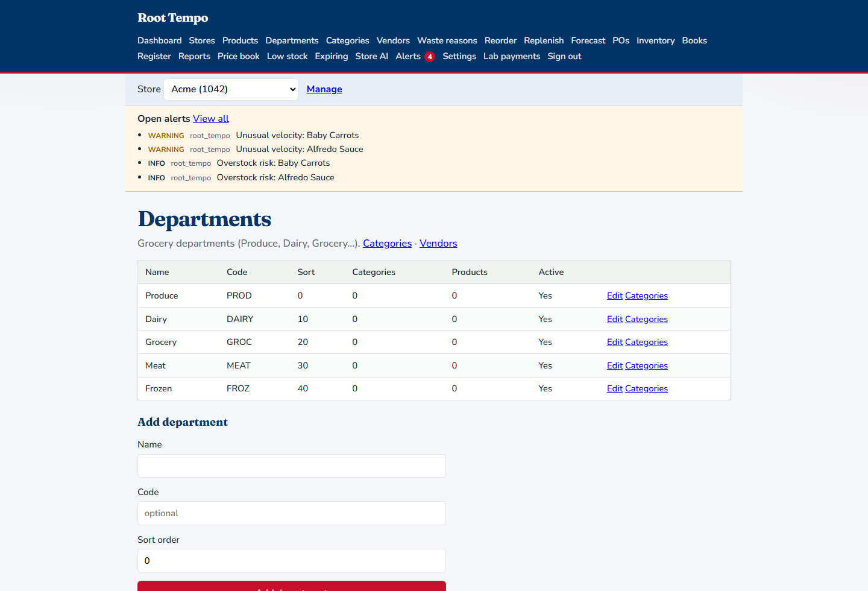This screenshot has width=868, height=591.
Task: Open Vendors link under the Departments heading
Action: coord(438,244)
